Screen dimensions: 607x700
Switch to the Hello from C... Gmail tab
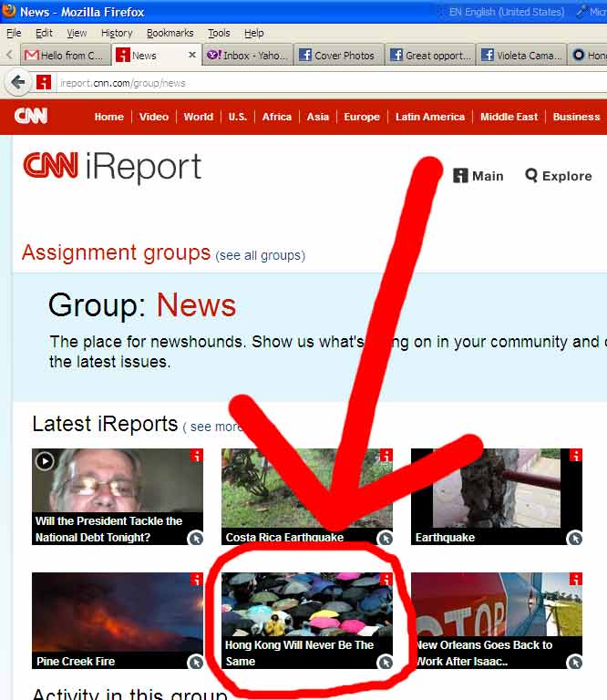(65, 55)
